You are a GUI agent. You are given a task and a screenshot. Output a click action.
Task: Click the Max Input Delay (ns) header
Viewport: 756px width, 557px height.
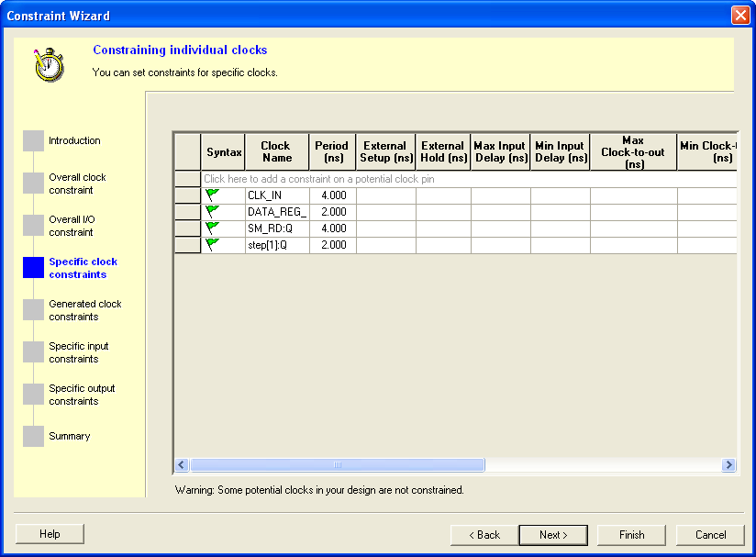pyautogui.click(x=500, y=152)
